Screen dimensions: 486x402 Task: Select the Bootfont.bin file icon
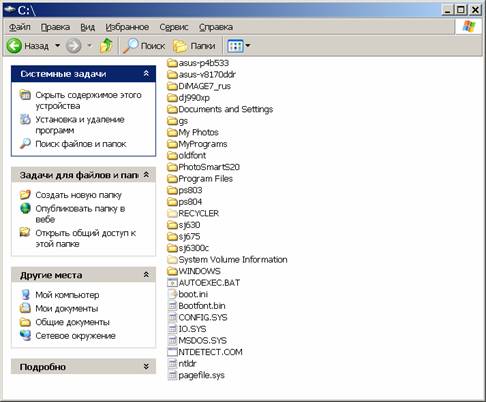172,306
